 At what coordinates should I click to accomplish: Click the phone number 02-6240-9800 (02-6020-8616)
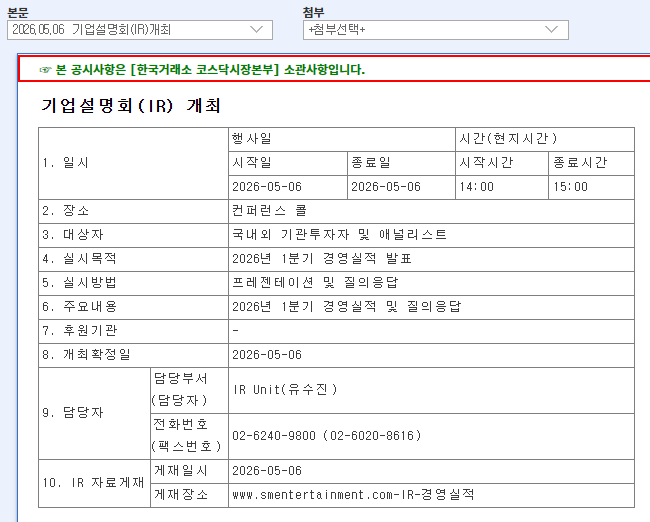pyautogui.click(x=327, y=436)
